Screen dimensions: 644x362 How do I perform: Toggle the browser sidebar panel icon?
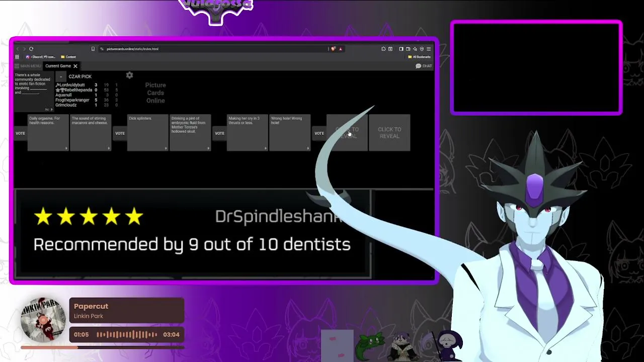[401, 49]
